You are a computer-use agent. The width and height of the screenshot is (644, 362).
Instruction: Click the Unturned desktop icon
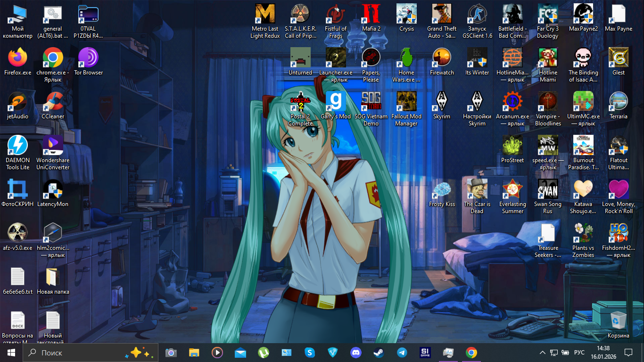click(300, 62)
